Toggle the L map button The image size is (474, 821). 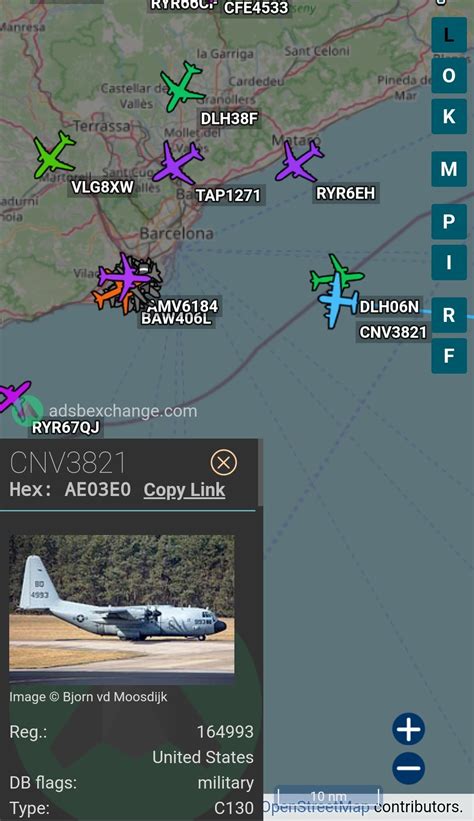tap(449, 35)
